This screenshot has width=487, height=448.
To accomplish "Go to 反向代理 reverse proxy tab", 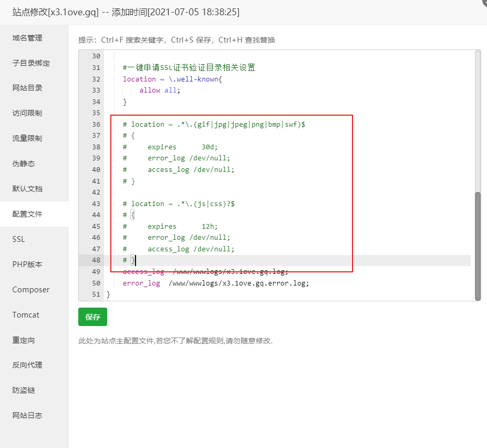I will pyautogui.click(x=27, y=365).
